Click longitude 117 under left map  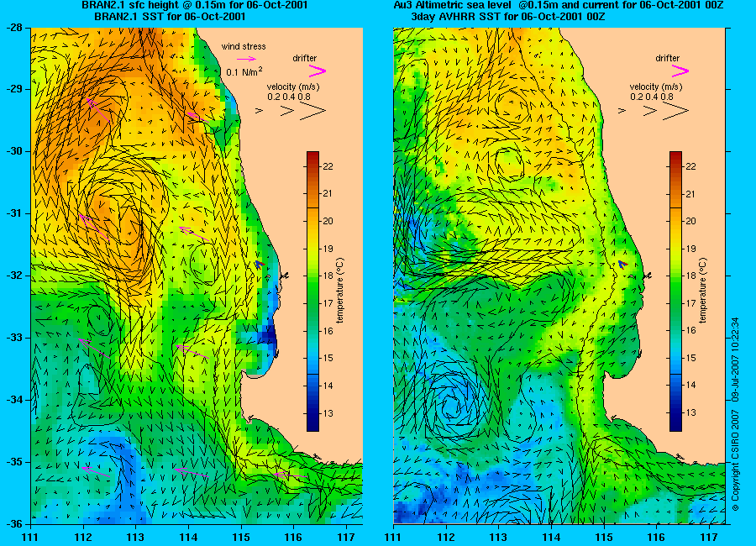pyautogui.click(x=346, y=538)
